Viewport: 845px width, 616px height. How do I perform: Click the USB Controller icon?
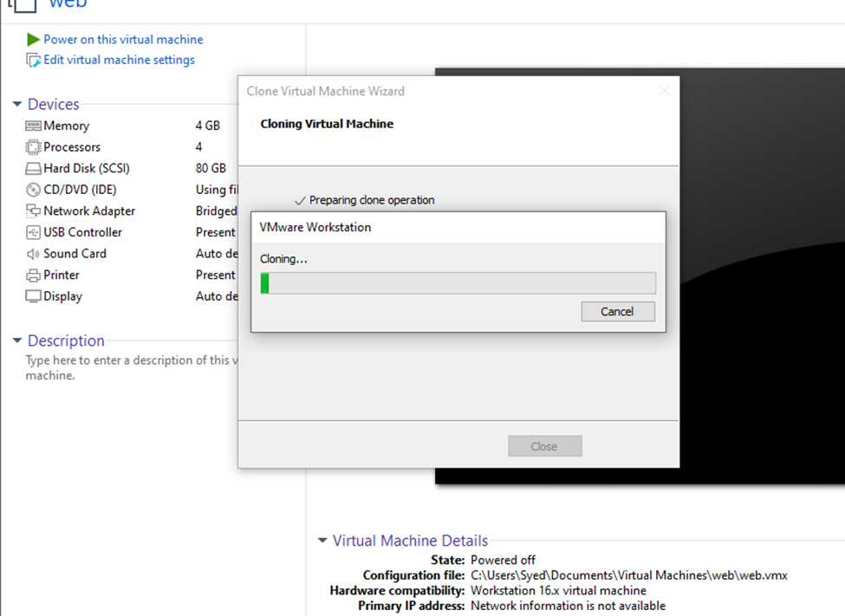pos(33,232)
